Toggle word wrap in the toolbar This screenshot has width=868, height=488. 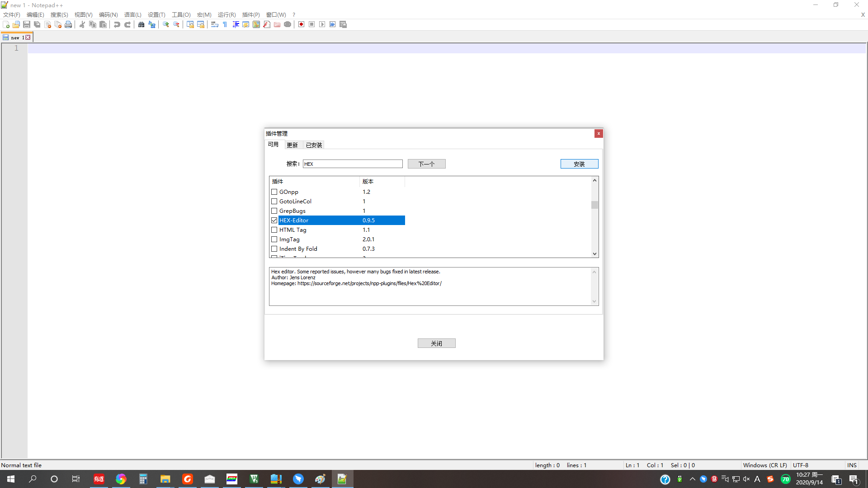(x=214, y=24)
